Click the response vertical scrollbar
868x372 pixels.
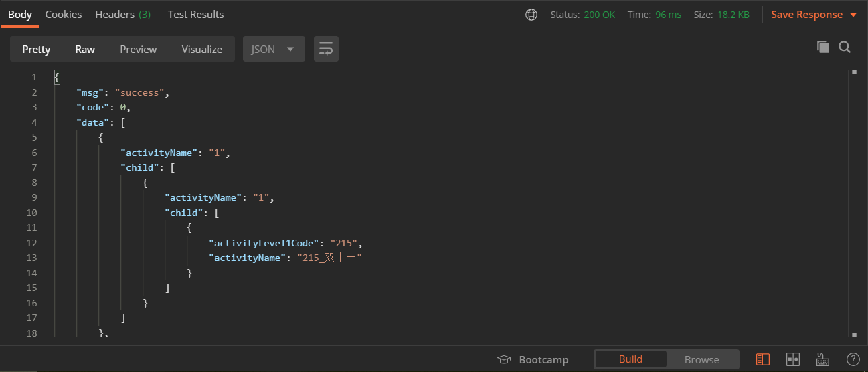coord(853,203)
